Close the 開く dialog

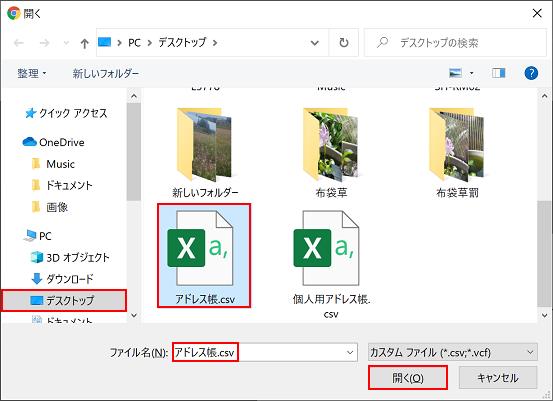coord(537,13)
